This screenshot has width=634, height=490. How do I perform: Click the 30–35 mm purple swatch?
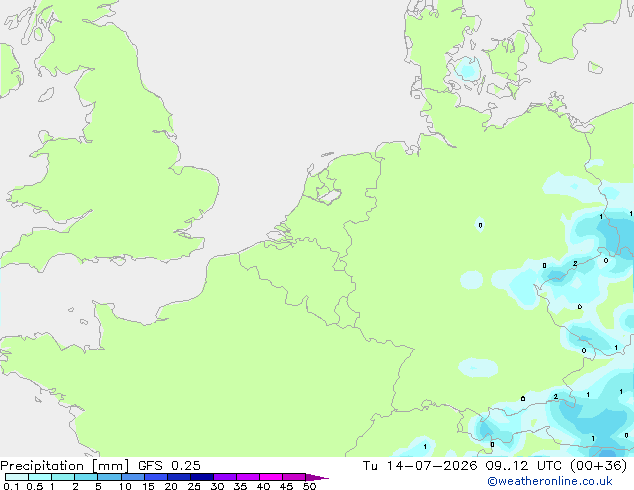pyautogui.click(x=225, y=477)
